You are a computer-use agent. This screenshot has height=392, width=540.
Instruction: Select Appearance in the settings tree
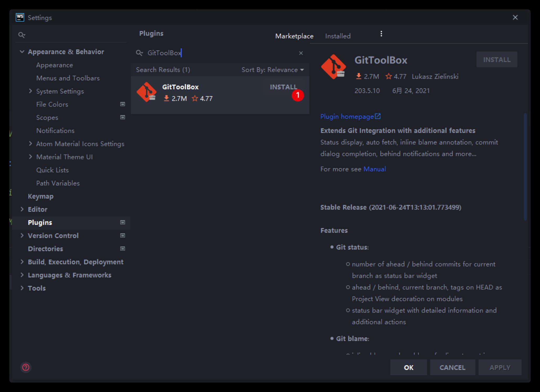(x=54, y=65)
